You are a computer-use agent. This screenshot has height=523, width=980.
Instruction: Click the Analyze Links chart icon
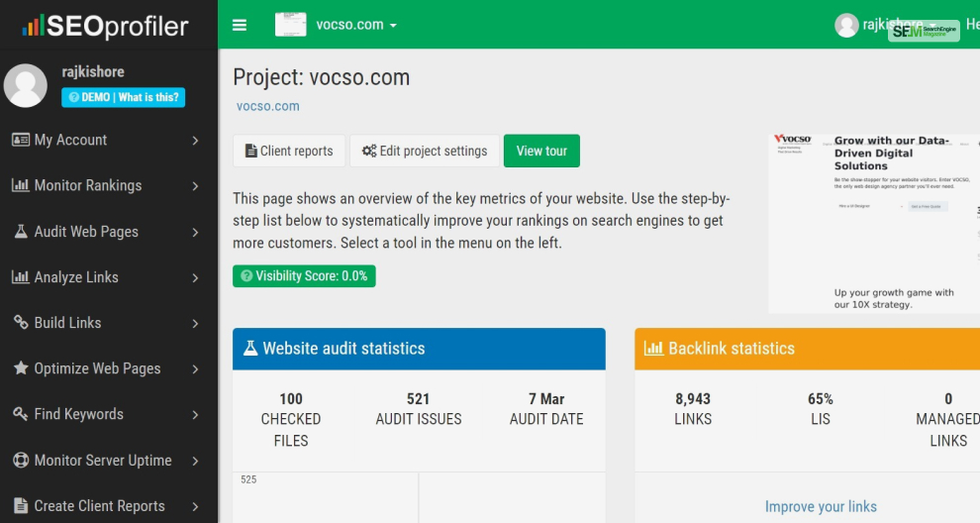[21, 276]
